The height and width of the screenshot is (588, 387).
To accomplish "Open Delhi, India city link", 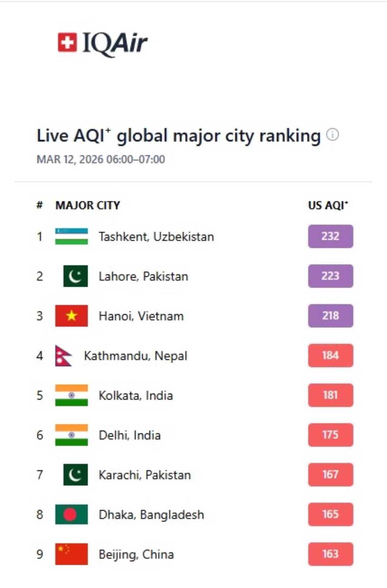I will click(x=130, y=435).
